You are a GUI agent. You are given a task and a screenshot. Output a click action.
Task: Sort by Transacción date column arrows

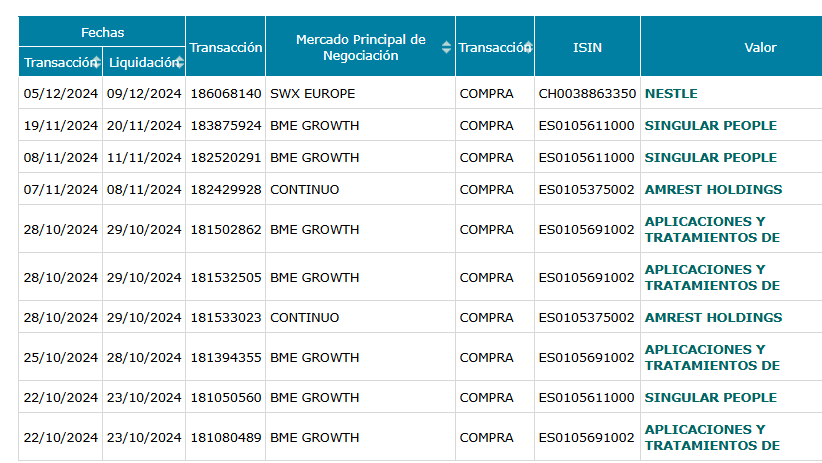96,62
